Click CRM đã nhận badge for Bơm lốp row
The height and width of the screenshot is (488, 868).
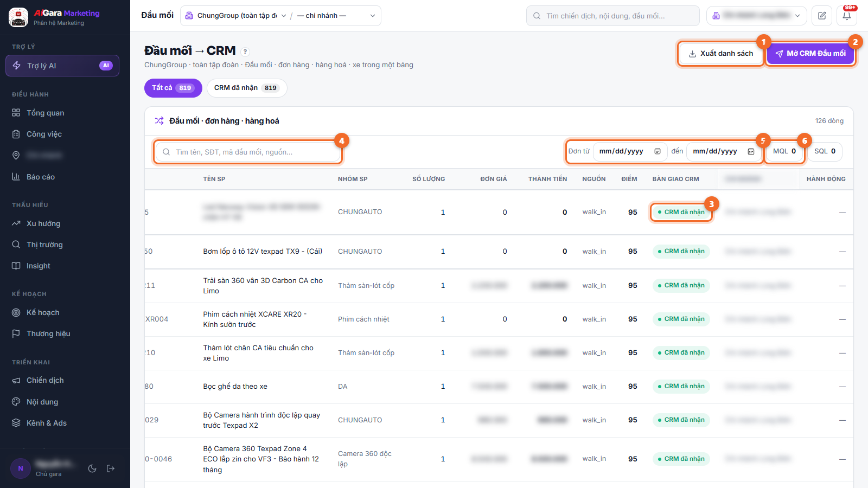(681, 251)
